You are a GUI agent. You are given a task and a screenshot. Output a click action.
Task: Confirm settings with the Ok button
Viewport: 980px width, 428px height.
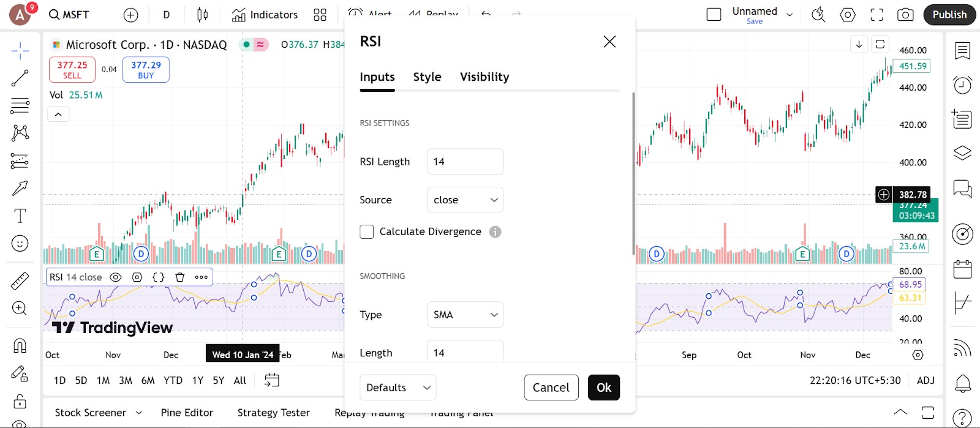coord(604,388)
